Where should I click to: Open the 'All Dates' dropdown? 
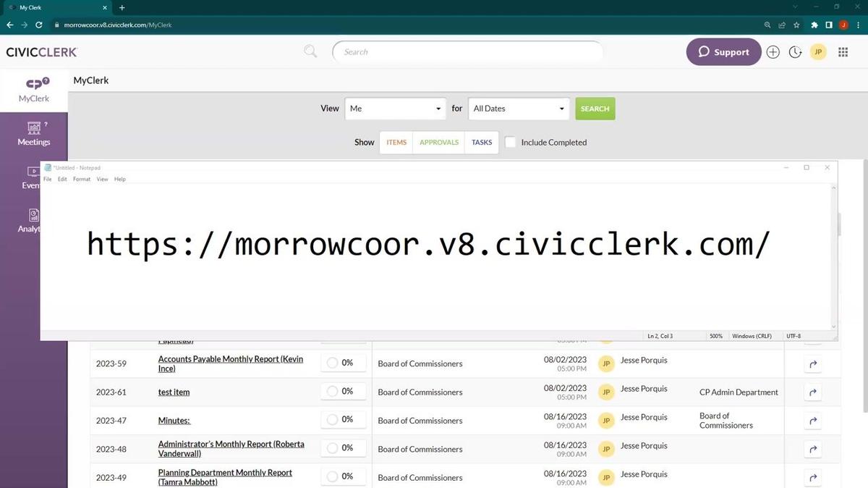click(x=519, y=109)
